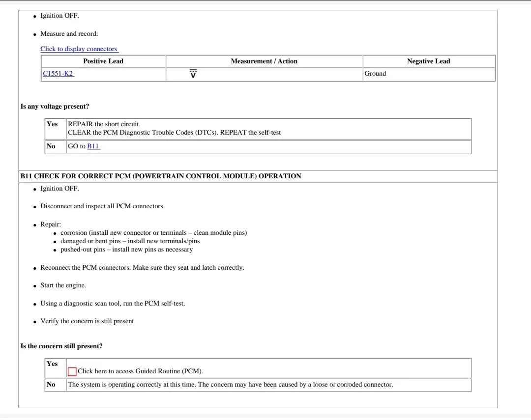Click the red Guided Routine box icon
This screenshot has width=531, height=420.
pos(72,371)
